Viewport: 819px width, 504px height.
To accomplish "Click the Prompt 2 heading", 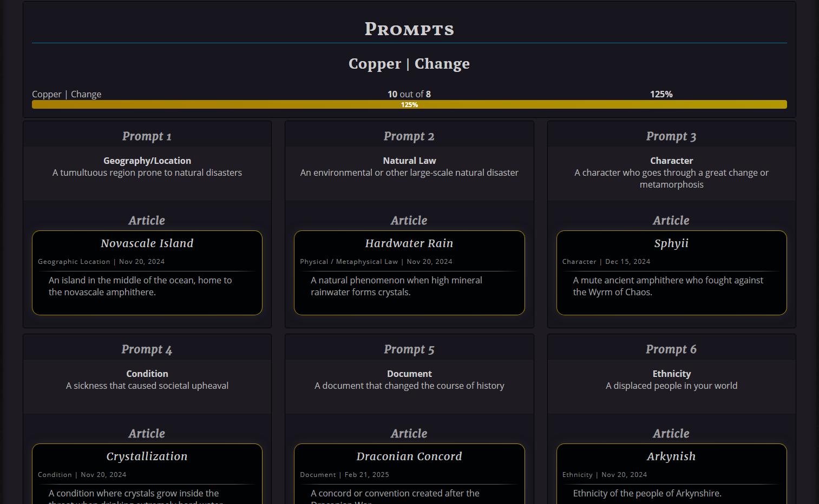I will (409, 136).
